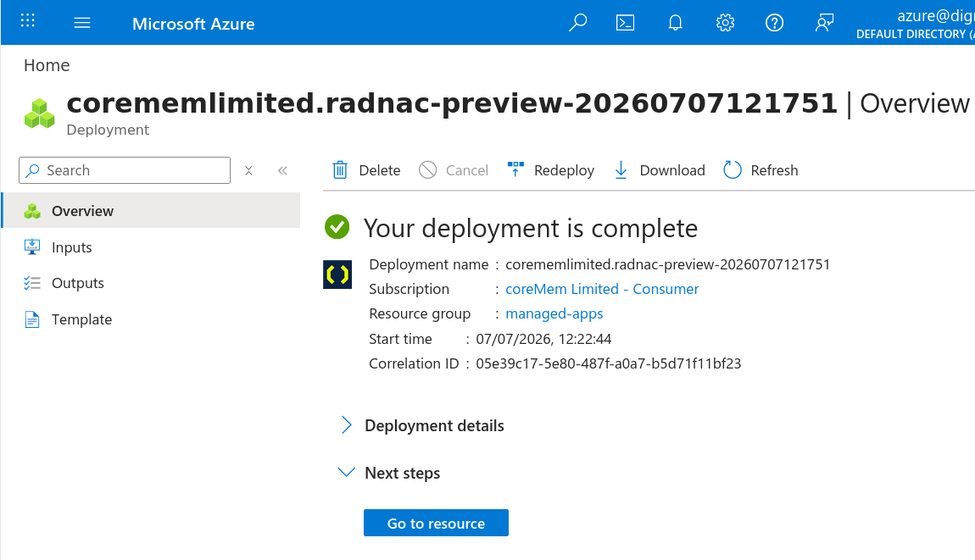This screenshot has height=560, width=975.
Task: Click the Correlation ID value 05e39c17-5e80...
Action: click(608, 363)
